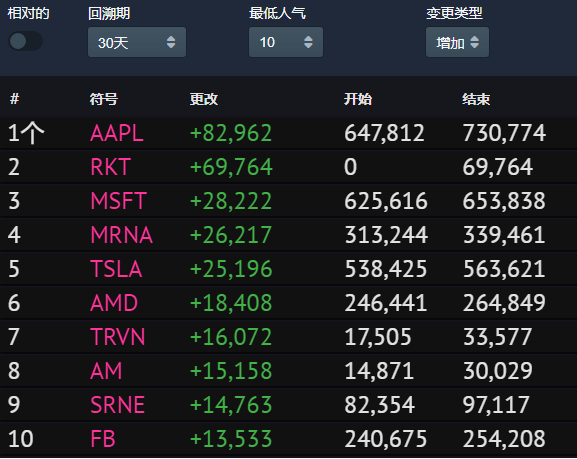
Task: Open the 变更类型 增加 dropdown
Action: (x=457, y=42)
